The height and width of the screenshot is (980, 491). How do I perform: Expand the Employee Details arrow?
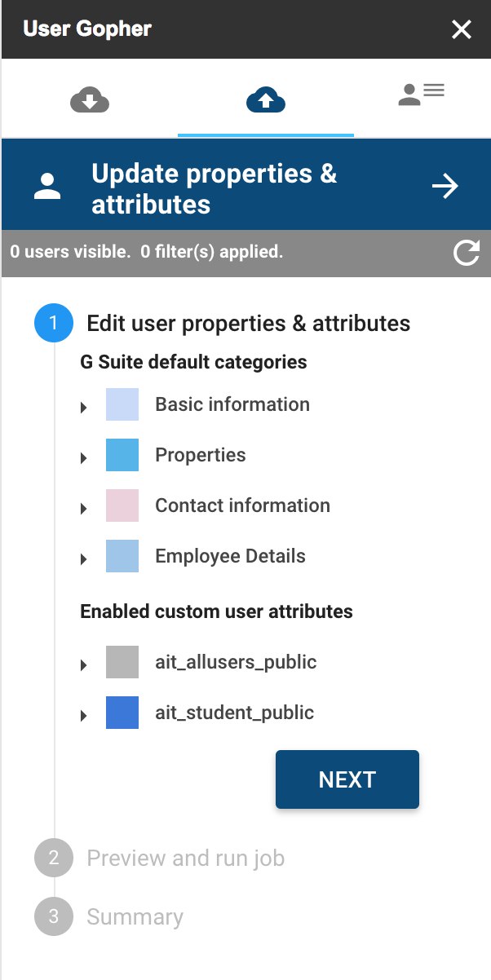(84, 558)
